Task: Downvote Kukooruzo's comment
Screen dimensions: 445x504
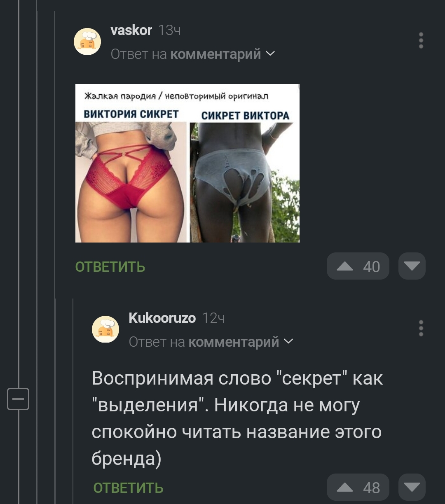Action: 412,488
